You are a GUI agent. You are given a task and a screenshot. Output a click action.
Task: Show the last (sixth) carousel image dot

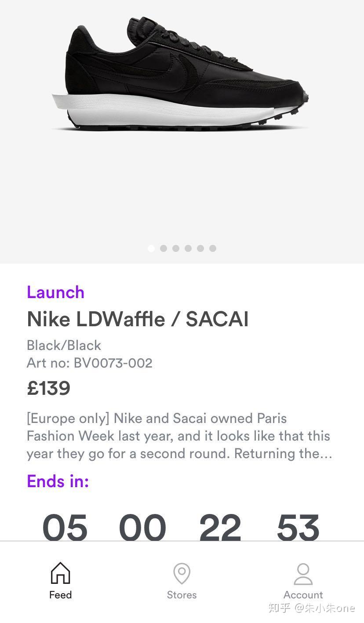point(213,248)
